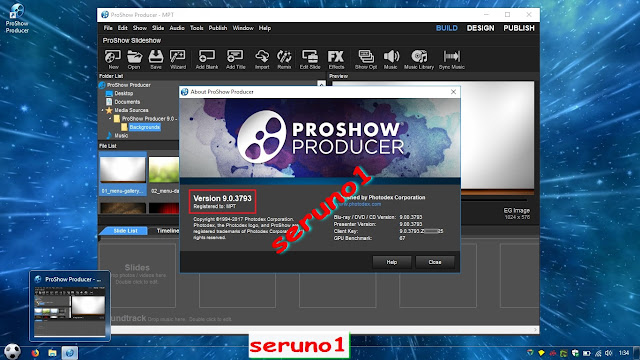Select the Timeline tab
This screenshot has width=640, height=360.
pos(168,231)
